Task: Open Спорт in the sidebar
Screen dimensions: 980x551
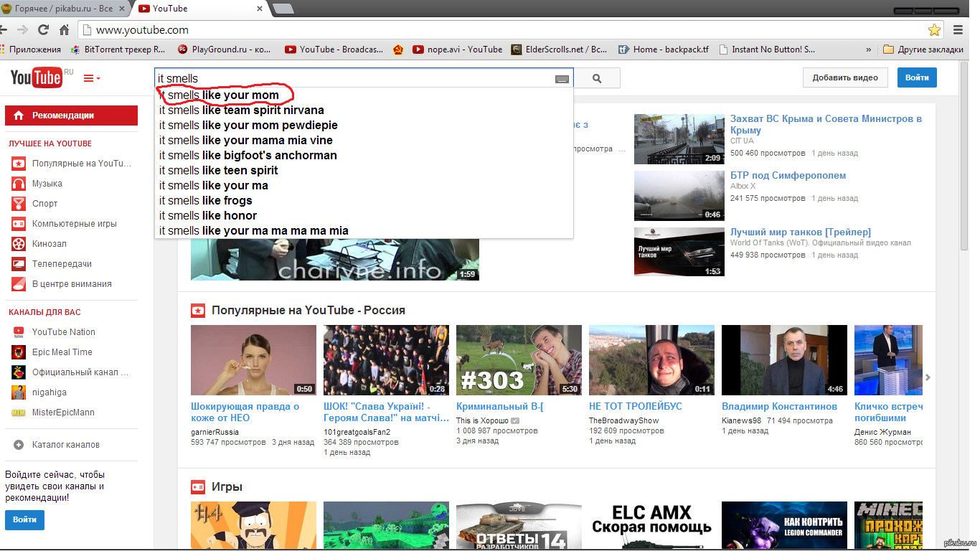Action: [x=44, y=204]
